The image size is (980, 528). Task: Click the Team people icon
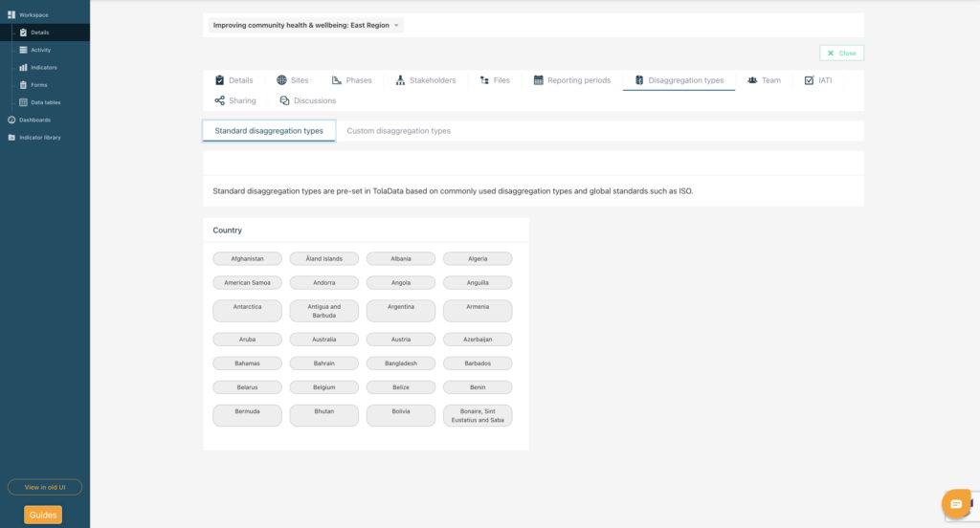point(752,80)
